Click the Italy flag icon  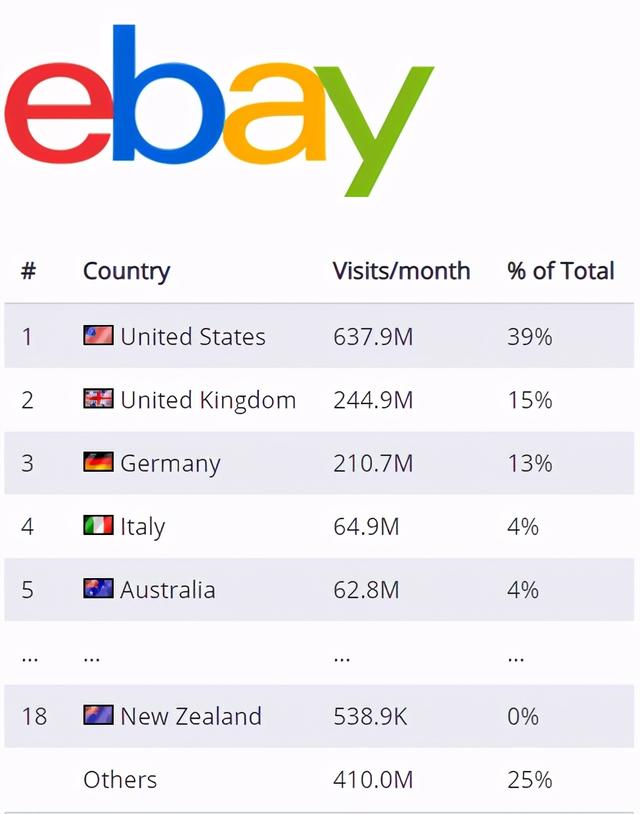click(x=98, y=526)
